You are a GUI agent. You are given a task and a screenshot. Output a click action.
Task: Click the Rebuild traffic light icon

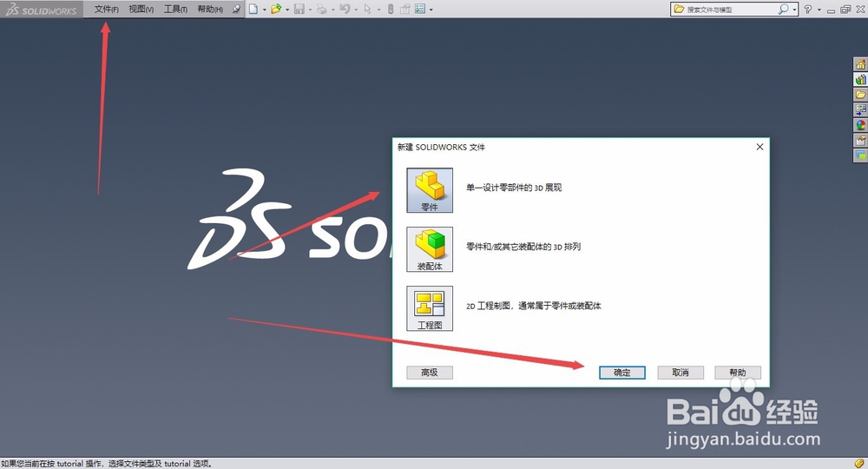tap(391, 9)
